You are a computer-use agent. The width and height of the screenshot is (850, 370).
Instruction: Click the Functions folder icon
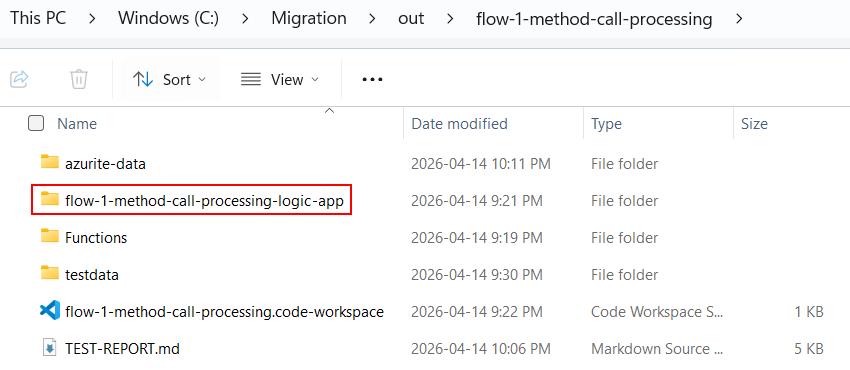point(50,237)
